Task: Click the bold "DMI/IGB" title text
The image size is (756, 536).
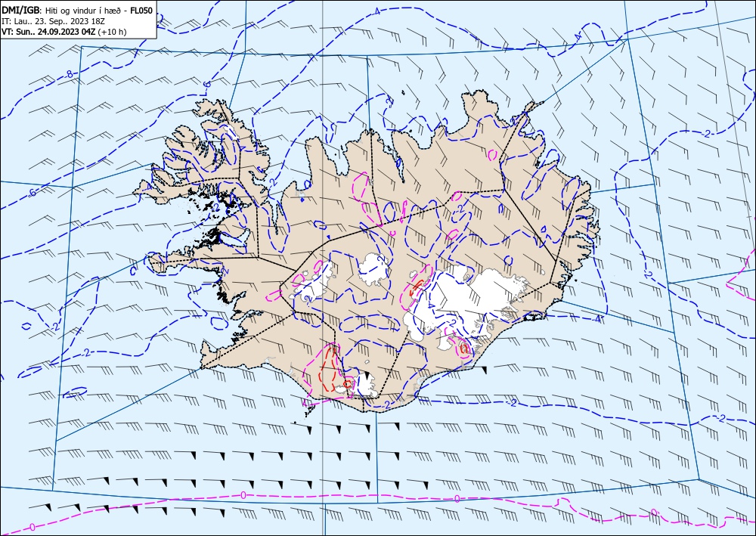Action: click(21, 10)
